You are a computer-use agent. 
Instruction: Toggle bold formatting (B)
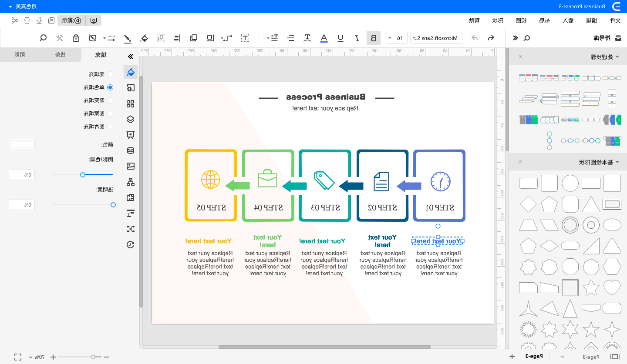373,38
